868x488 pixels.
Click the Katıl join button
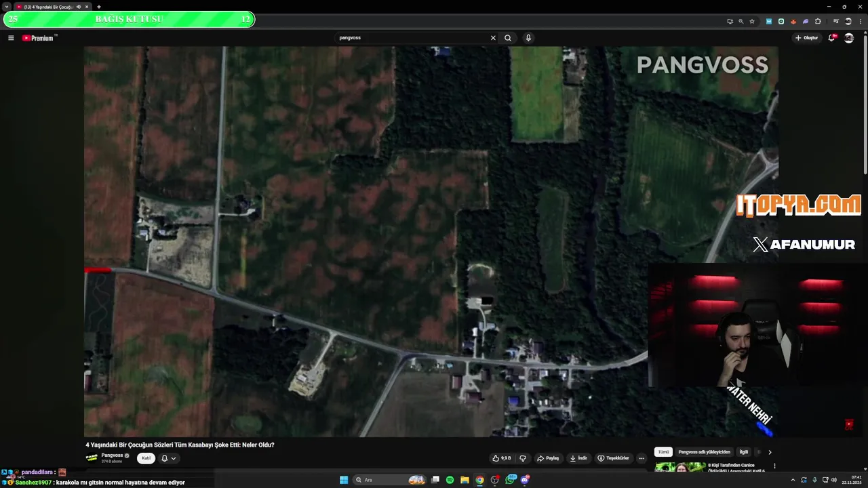tap(146, 458)
